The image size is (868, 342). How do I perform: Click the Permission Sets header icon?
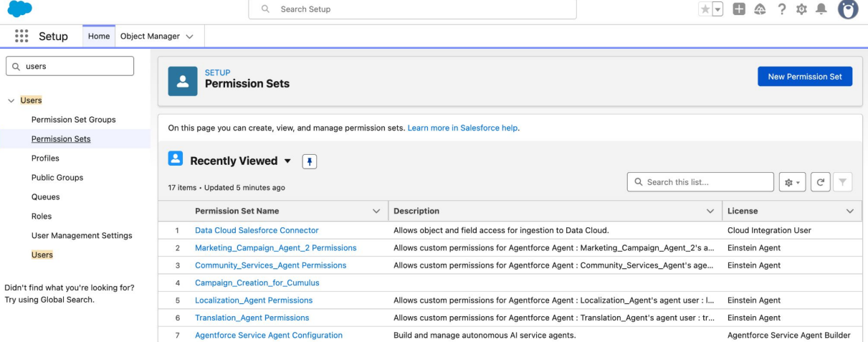[x=183, y=81]
